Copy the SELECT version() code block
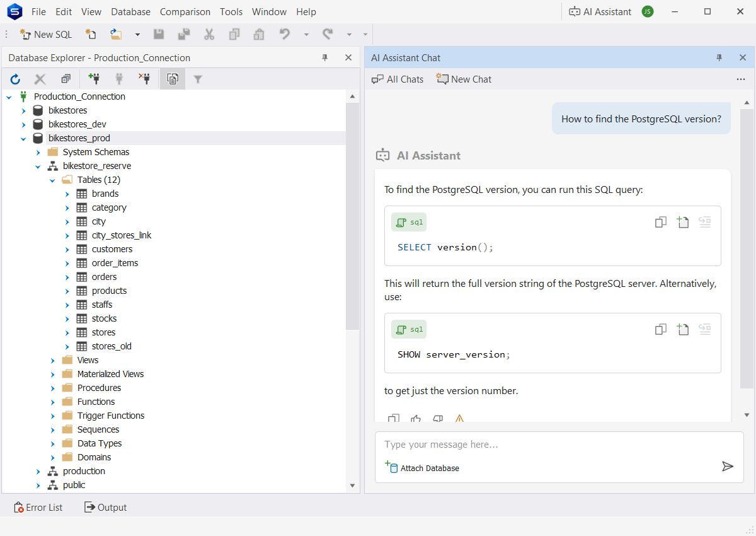Screen dimensions: 756x536 660,222
